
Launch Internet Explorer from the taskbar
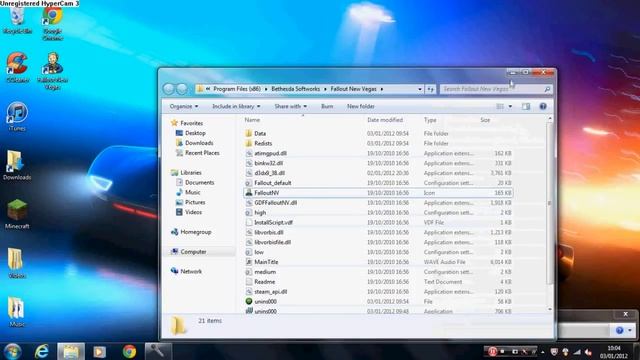click(x=42, y=351)
